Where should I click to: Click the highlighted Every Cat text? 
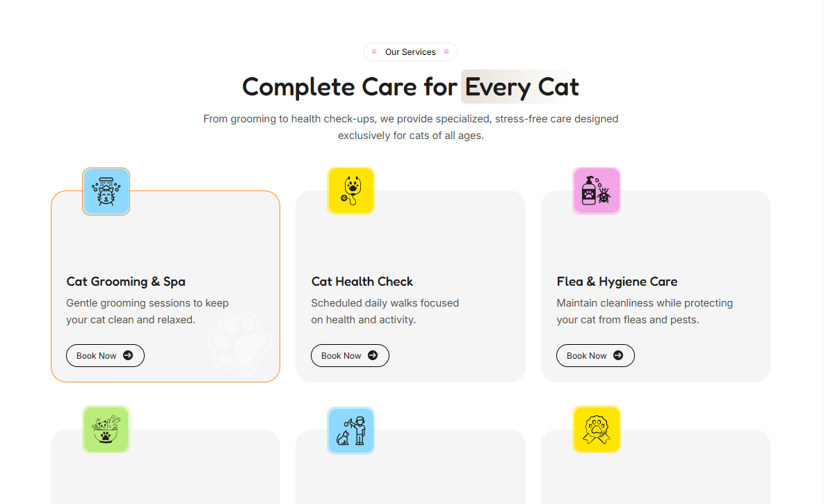coord(520,86)
